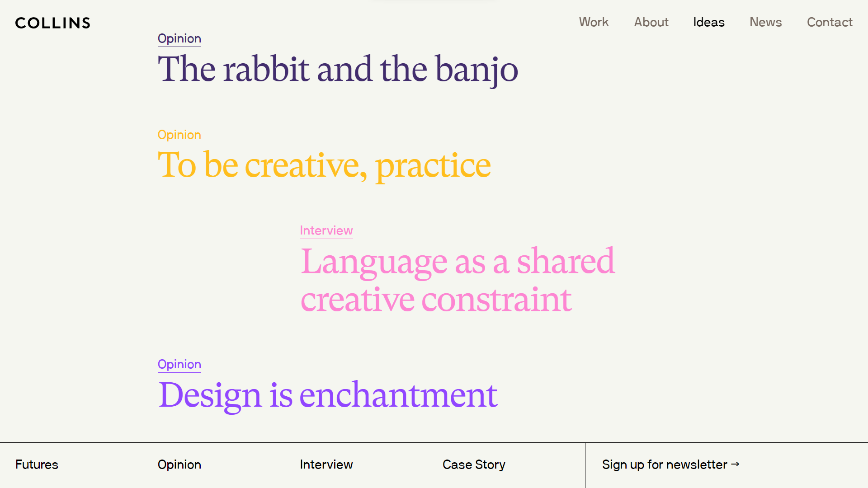This screenshot has height=488, width=868.
Task: Open the News section
Action: click(765, 22)
